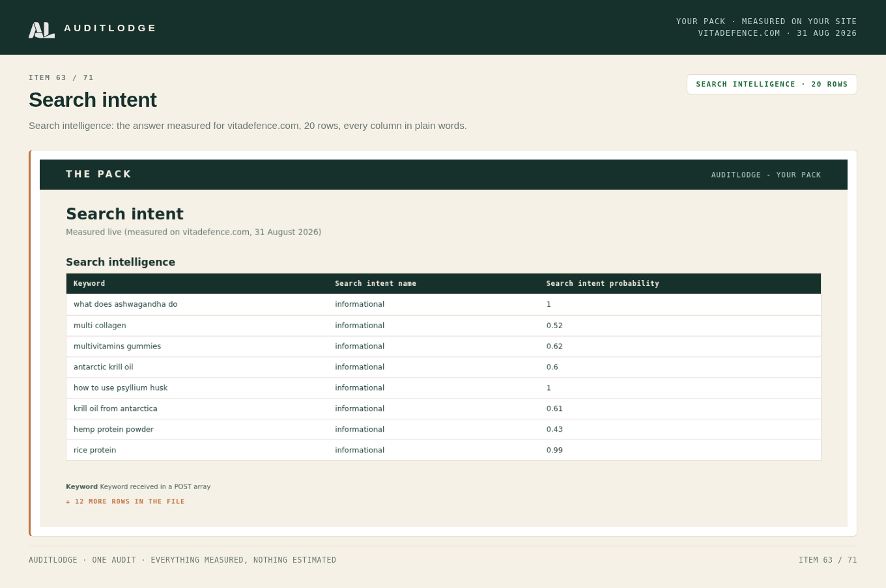Click the 'Search intelligence' section heading
This screenshot has height=588, width=886.
(121, 262)
